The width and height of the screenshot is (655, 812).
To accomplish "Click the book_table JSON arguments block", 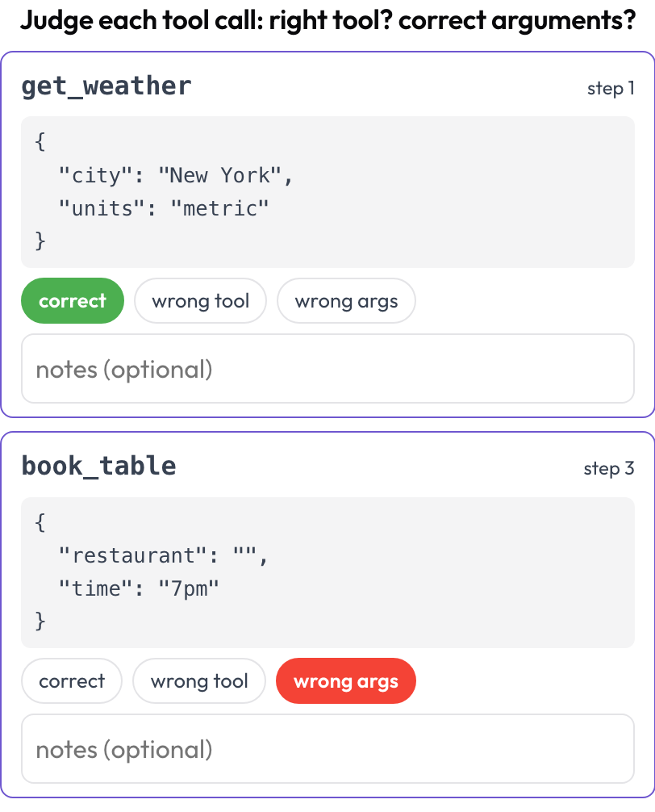I will point(327,572).
